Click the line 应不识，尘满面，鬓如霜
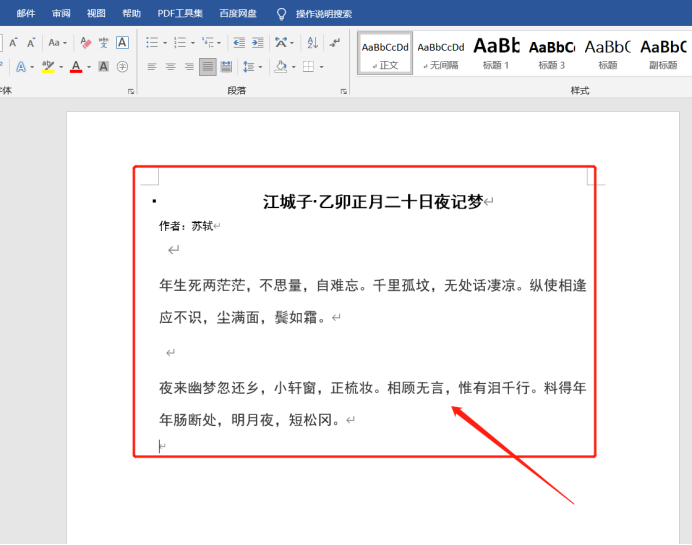Viewport: 692px width, 545px height. pos(242,317)
